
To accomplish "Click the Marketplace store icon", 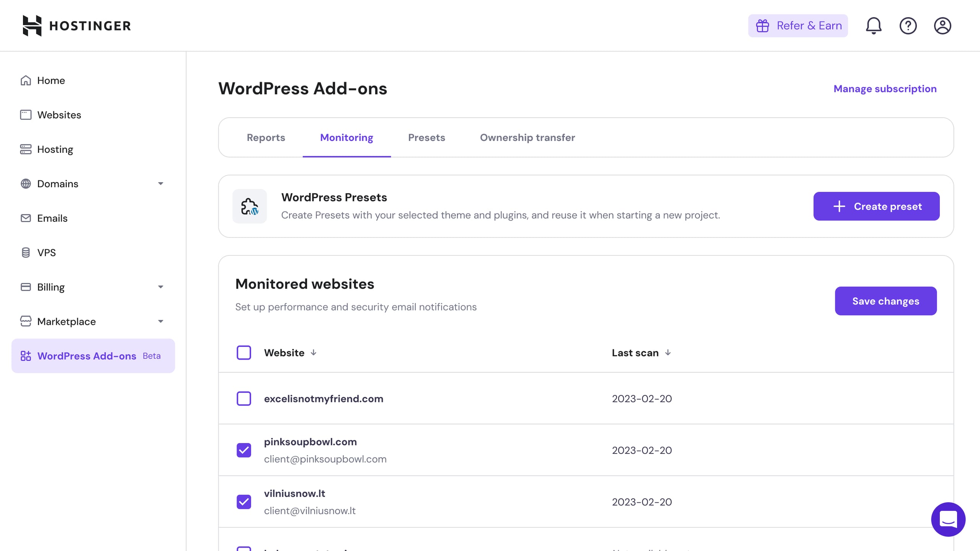I will 26,321.
